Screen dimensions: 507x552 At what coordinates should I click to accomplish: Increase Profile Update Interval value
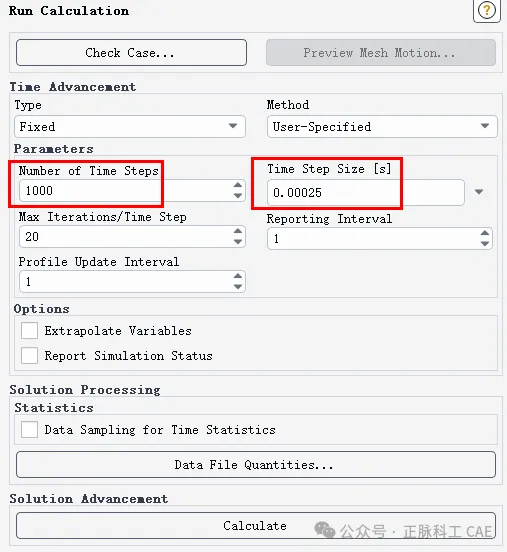pos(238,276)
